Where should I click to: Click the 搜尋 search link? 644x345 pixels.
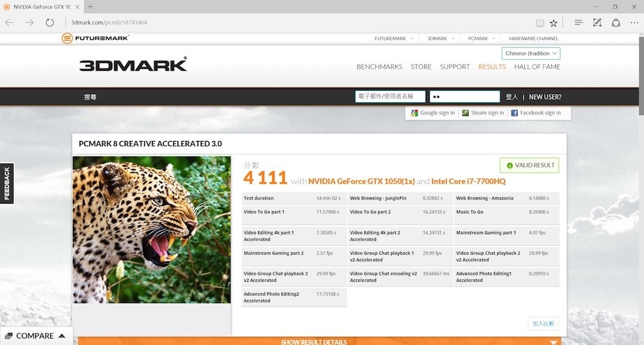point(90,97)
